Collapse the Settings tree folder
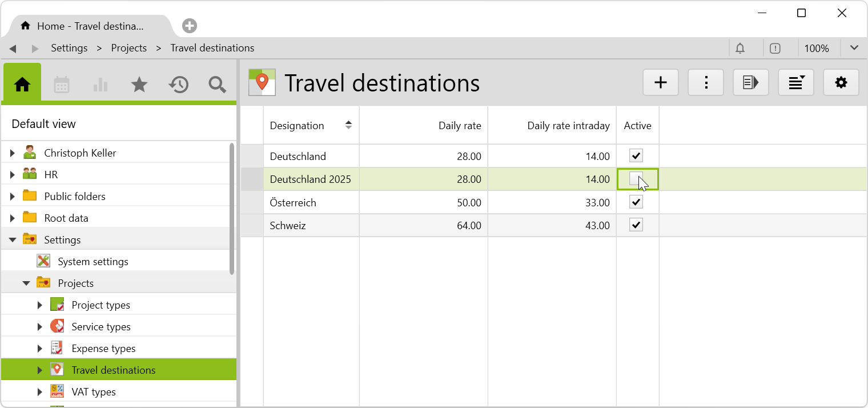The width and height of the screenshot is (868, 408). pyautogui.click(x=13, y=240)
